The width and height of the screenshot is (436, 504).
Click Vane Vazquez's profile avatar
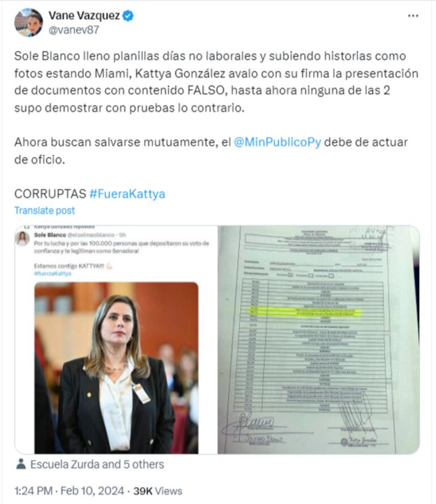[29, 23]
